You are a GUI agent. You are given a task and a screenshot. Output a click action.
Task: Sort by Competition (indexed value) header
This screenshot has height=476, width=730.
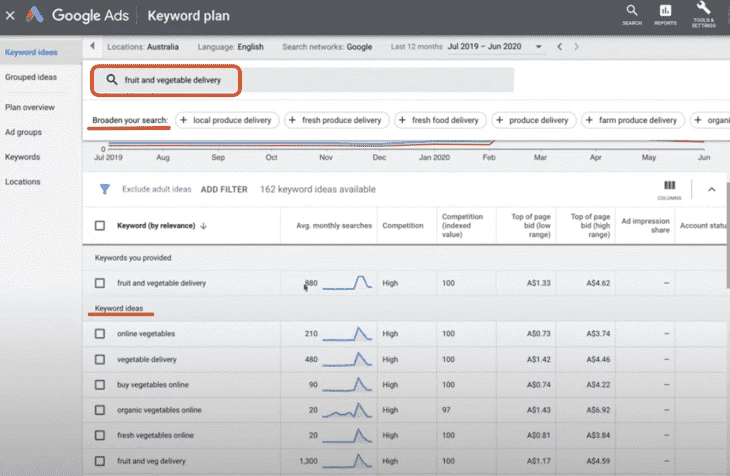462,225
